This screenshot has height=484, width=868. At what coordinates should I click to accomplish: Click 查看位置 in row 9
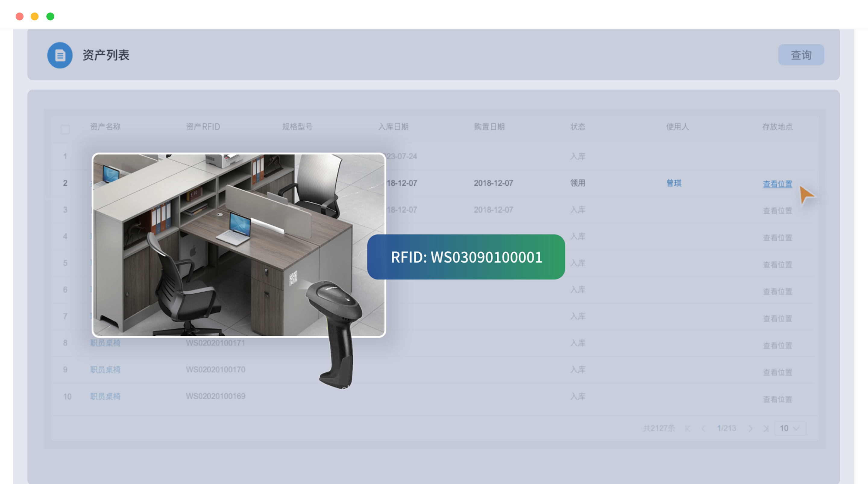tap(777, 372)
